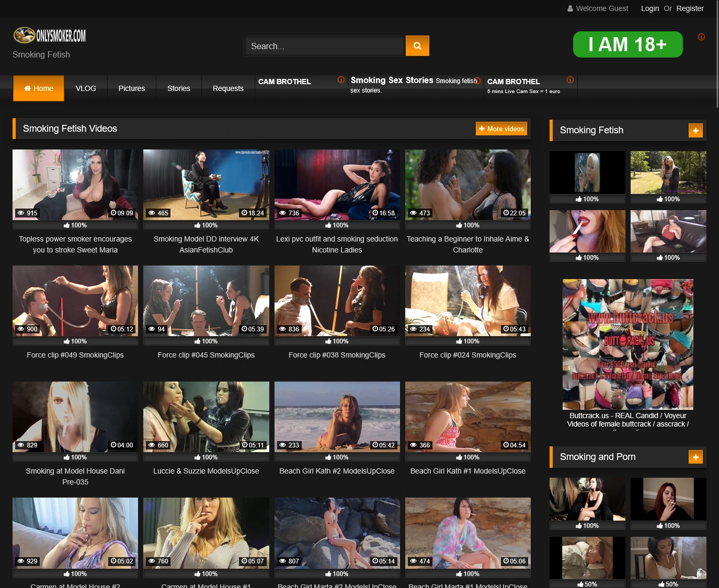This screenshot has width=719, height=588.
Task: Open 'Beach Girl Kath #1 ModelsUpClose' title link
Action: (x=468, y=471)
